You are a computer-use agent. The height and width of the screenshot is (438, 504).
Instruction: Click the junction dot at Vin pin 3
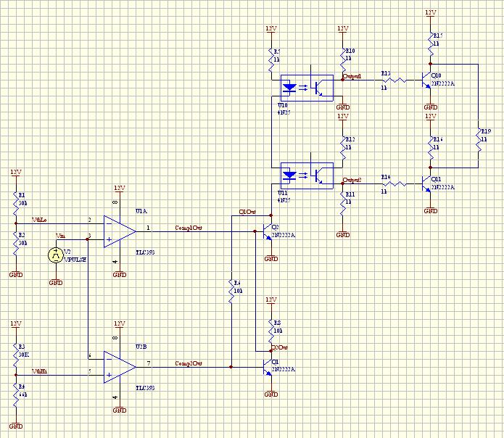pos(88,239)
